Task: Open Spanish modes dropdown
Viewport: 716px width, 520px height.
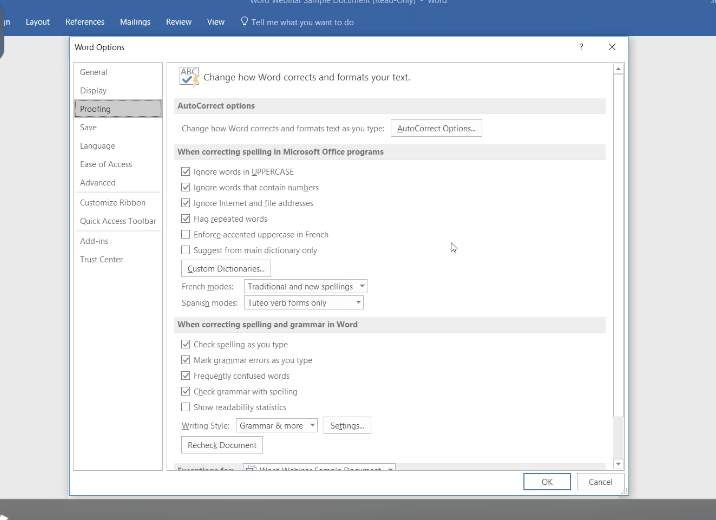Action: coord(304,303)
